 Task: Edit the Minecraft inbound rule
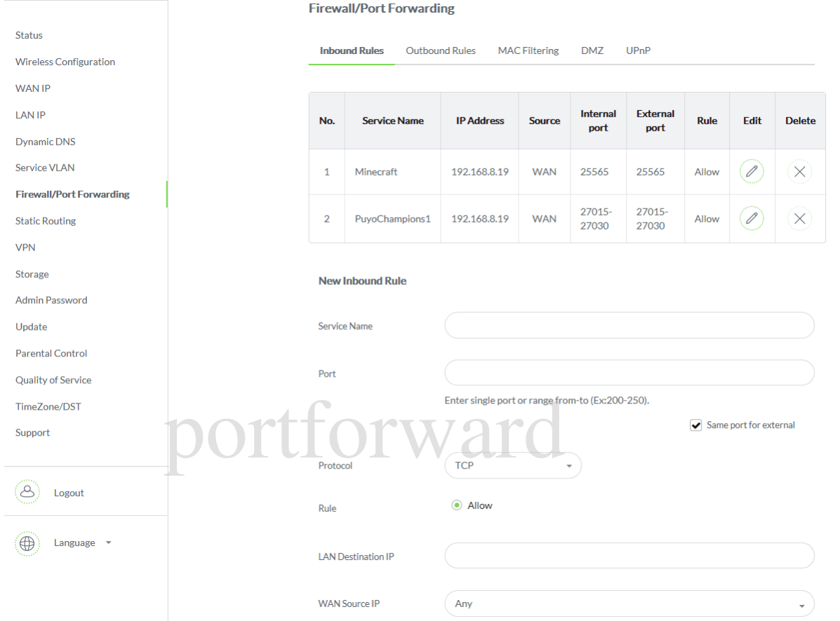pyautogui.click(x=752, y=171)
